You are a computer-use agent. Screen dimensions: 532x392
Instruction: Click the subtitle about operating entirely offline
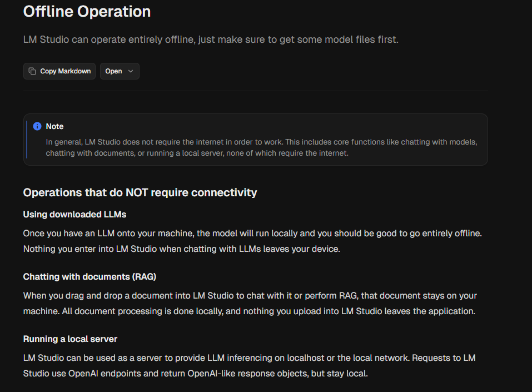pos(211,39)
